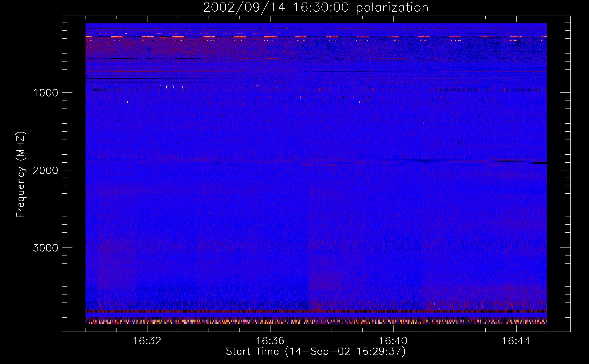Select the 16:44 time tick label

[516, 341]
